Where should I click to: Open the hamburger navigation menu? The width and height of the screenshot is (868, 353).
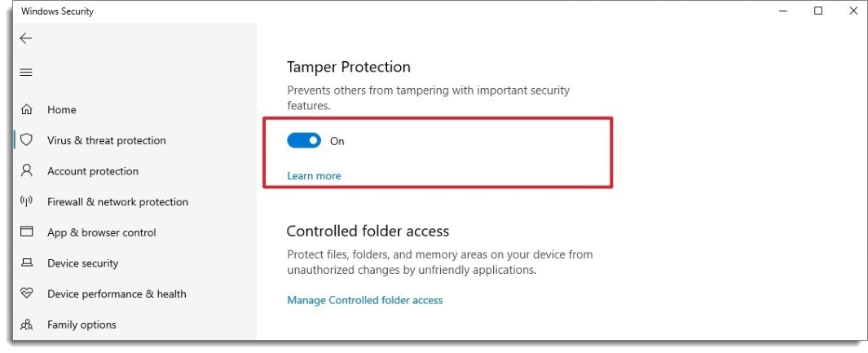coord(26,73)
